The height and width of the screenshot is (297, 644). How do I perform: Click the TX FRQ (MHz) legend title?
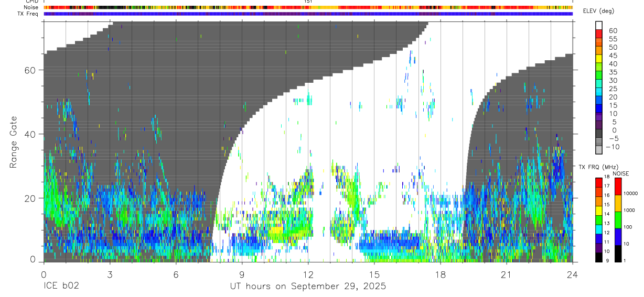pyautogui.click(x=598, y=167)
